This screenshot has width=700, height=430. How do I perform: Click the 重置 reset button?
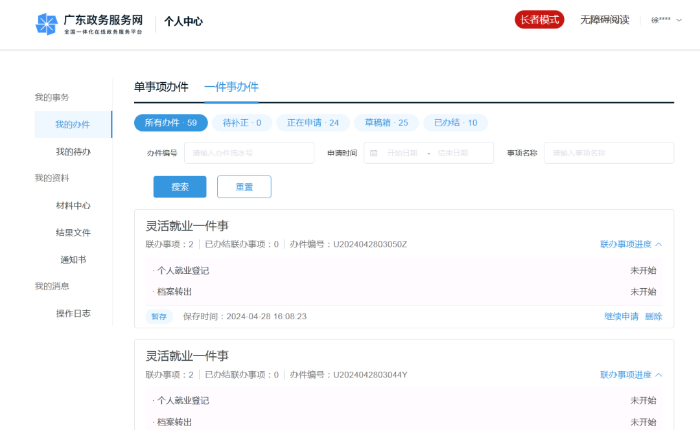point(244,187)
